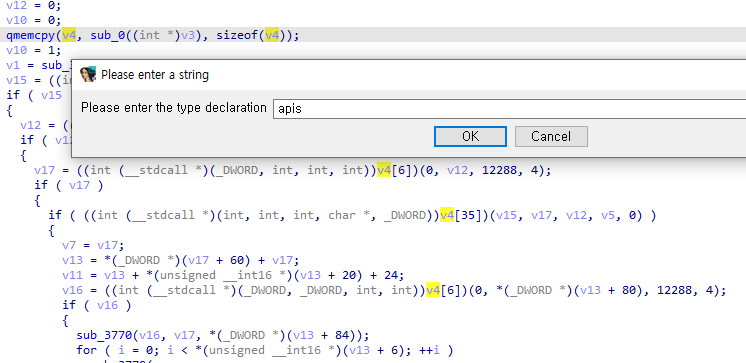The height and width of the screenshot is (363, 746).
Task: Click the IDA icon in the dialog title
Action: pyautogui.click(x=88, y=75)
